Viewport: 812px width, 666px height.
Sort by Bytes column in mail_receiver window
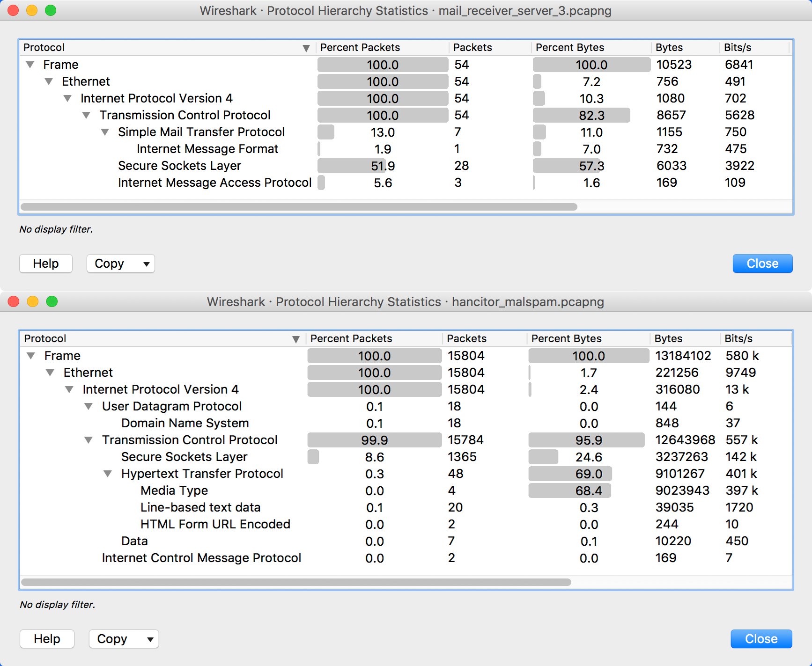point(685,47)
